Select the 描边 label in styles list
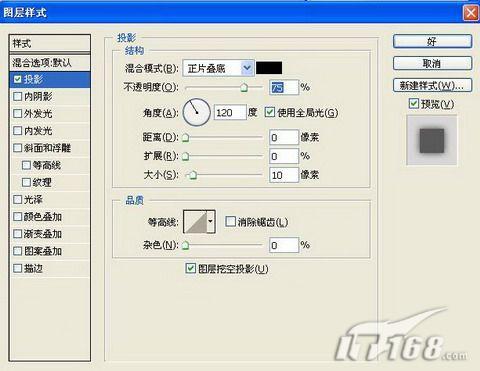Screen dimensions: 480x371 pyautogui.click(x=33, y=268)
